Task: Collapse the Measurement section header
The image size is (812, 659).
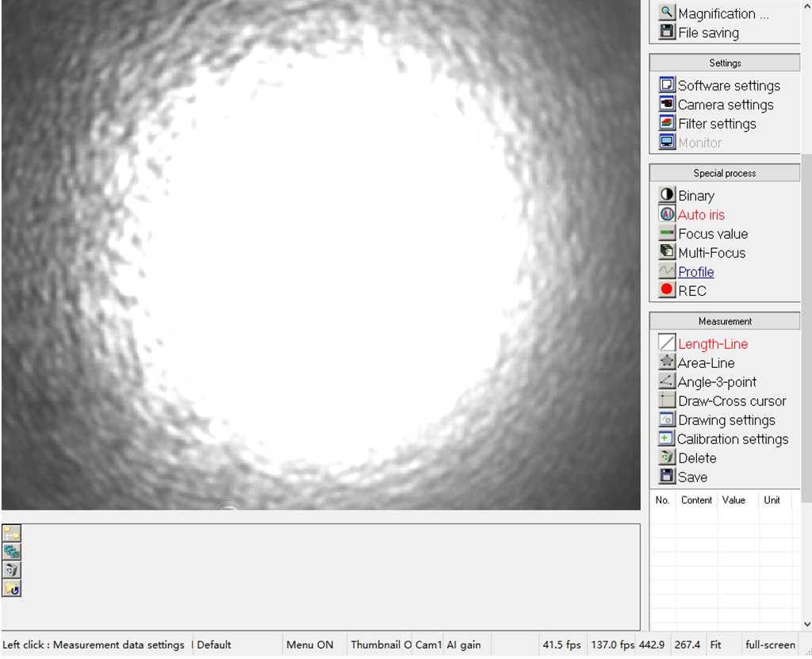Action: click(725, 321)
